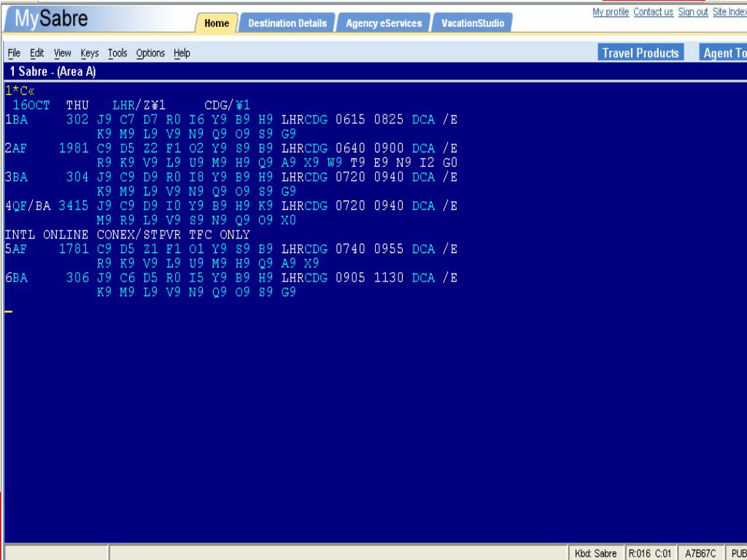Open the Keys menu
Viewport: 747px width, 560px height.
pyautogui.click(x=90, y=52)
